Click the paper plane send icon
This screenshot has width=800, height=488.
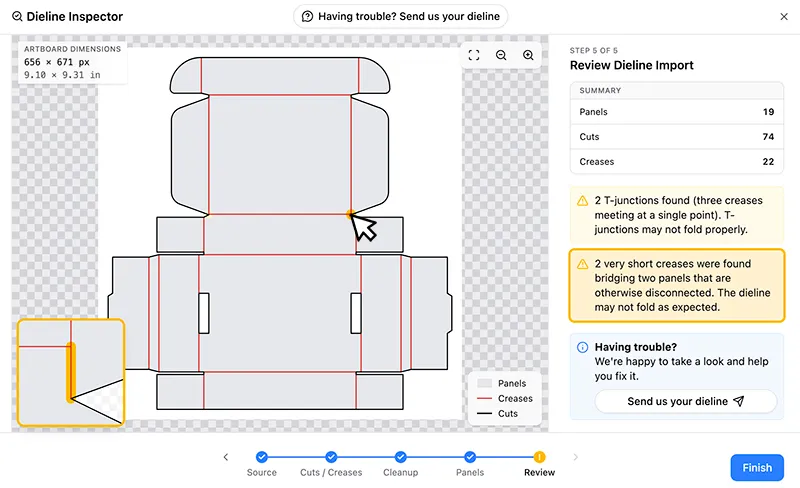click(x=739, y=401)
